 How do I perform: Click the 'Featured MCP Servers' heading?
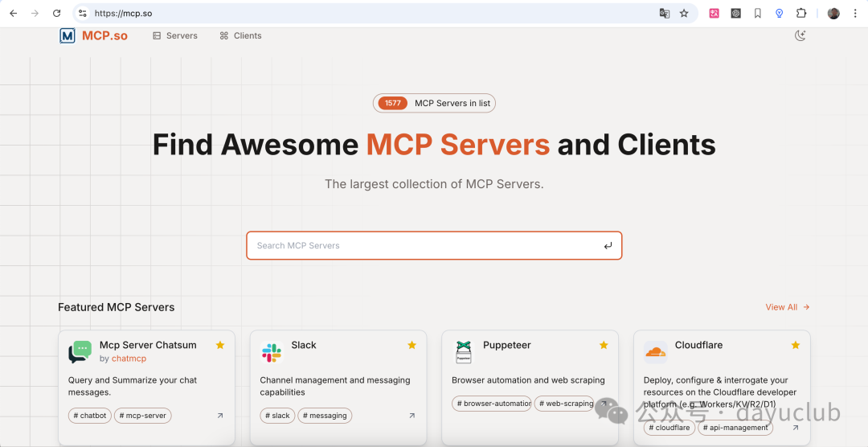pos(117,307)
